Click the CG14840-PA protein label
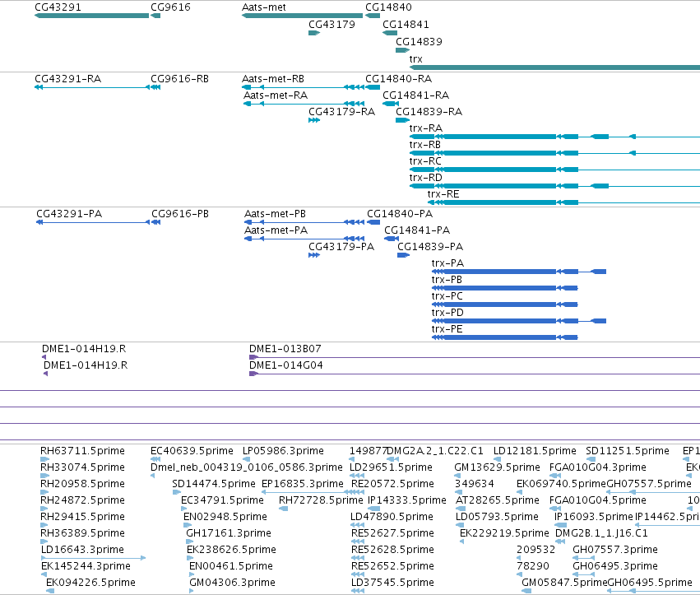The width and height of the screenshot is (700, 595). [400, 213]
